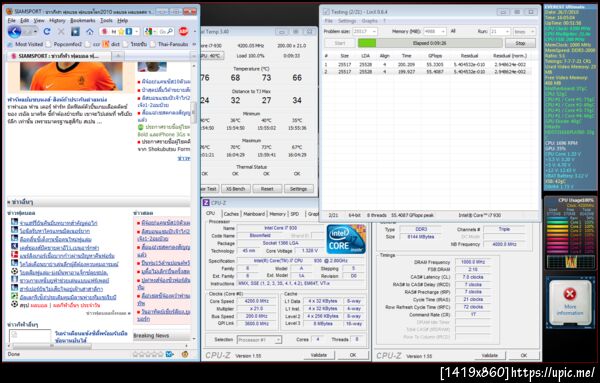
Task: Click the Google search engine icon
Action: coord(148,32)
